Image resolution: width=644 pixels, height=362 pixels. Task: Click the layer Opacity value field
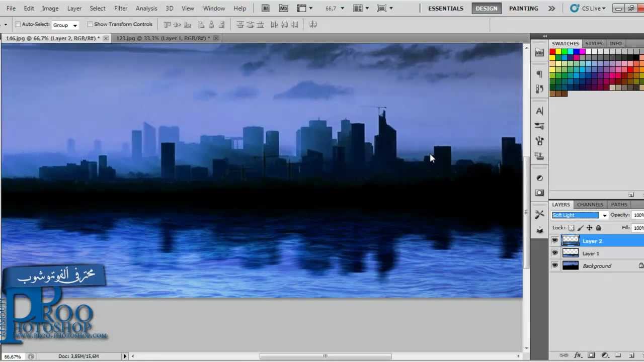pos(638,215)
